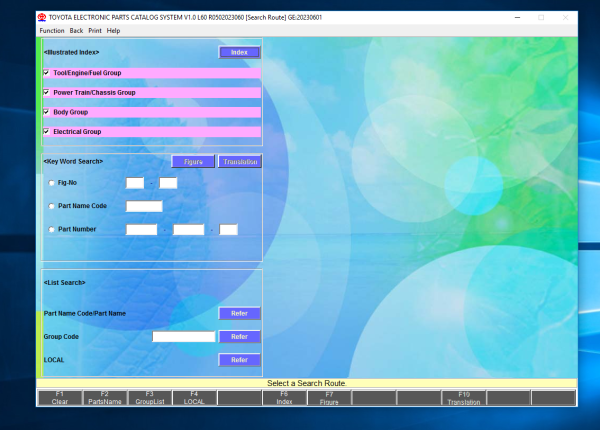
Task: Click the last Part Number input field
Action: (228, 230)
